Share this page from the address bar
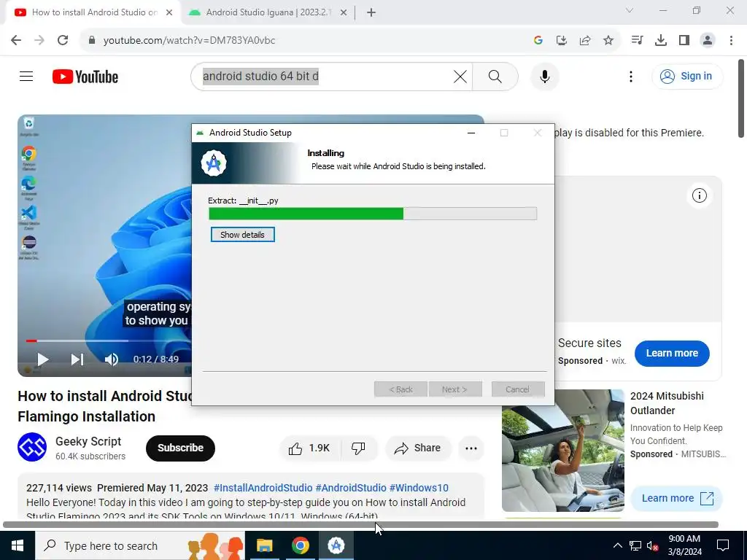This screenshot has width=747, height=560. 585,40
